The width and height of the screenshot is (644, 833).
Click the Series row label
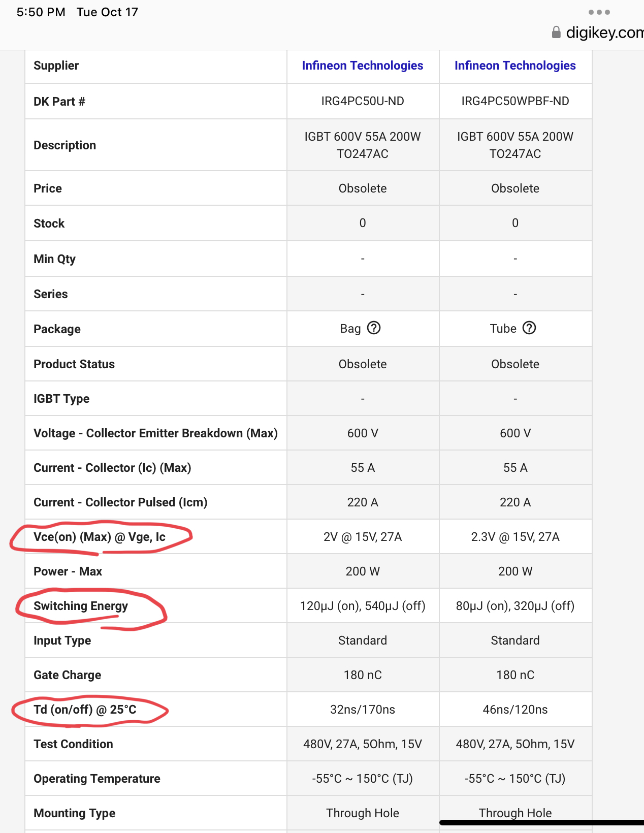pos(51,294)
